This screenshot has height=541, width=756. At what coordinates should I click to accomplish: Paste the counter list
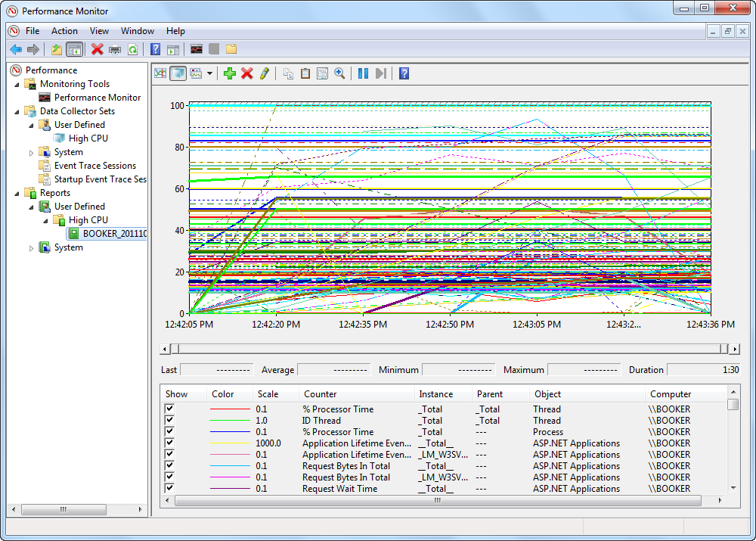[x=305, y=73]
